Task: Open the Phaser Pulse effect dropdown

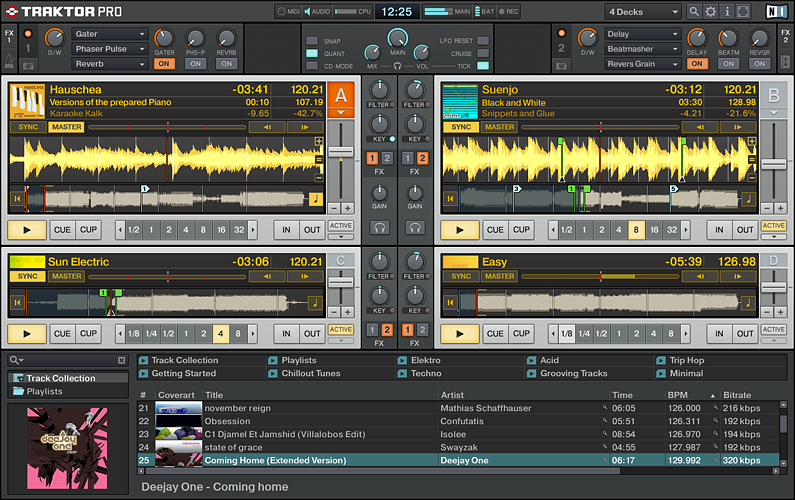Action: click(x=110, y=48)
